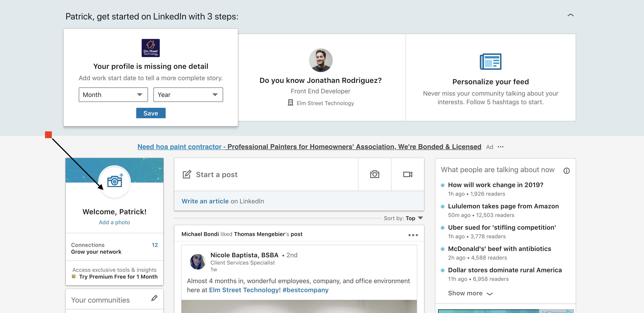Add a photo to post via camera icon
This screenshot has height=313, width=644.
374,174
